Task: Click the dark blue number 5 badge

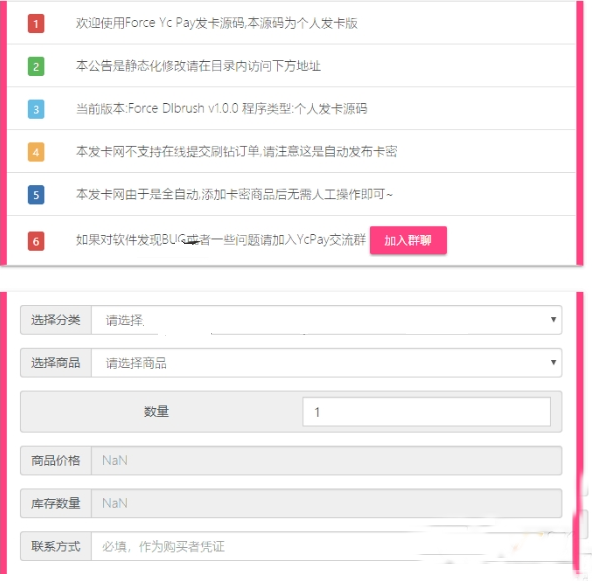Action: click(x=36, y=195)
